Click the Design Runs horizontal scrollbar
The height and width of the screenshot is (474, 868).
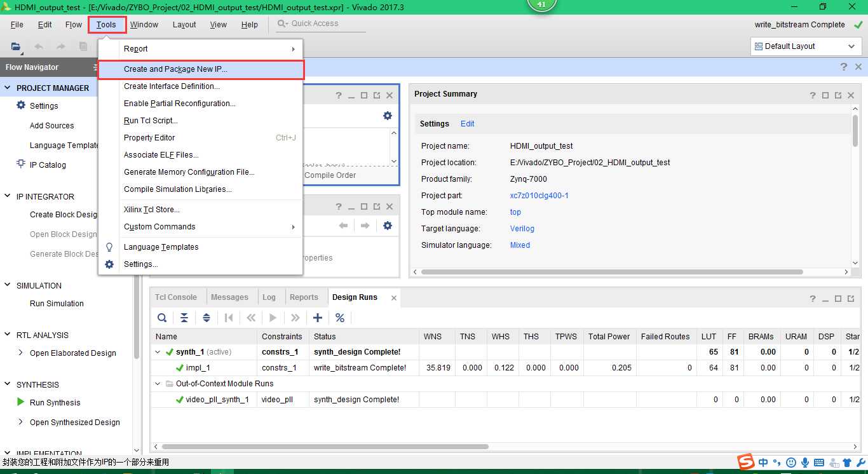(325, 447)
